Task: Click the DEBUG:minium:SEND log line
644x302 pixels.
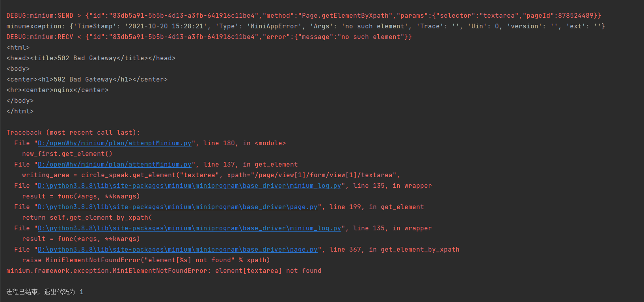Action: (x=303, y=16)
